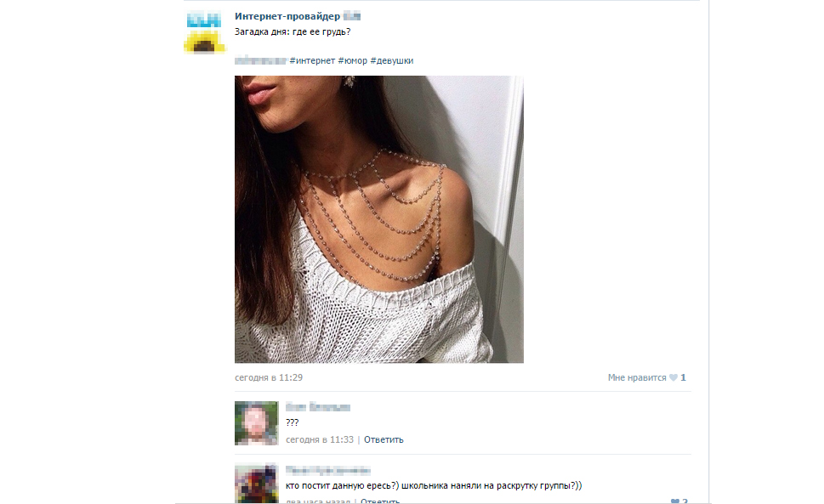Click the Мне нравится like link
The width and height of the screenshot is (824, 504).
click(636, 377)
